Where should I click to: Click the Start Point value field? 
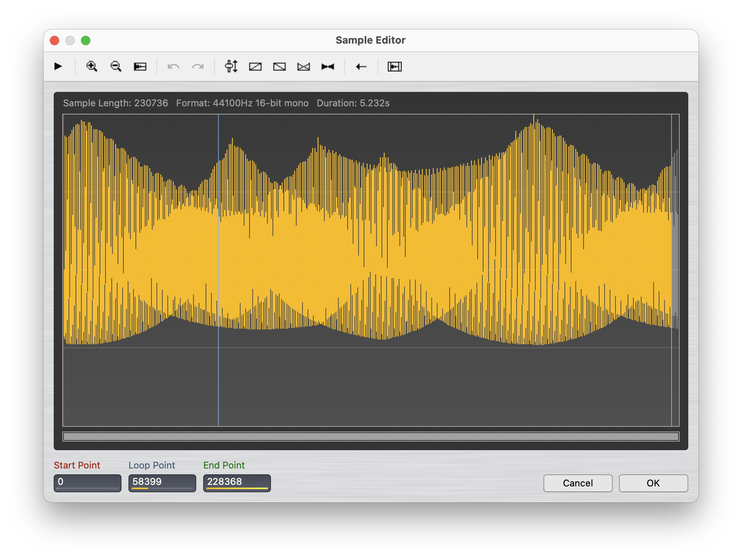(x=88, y=483)
